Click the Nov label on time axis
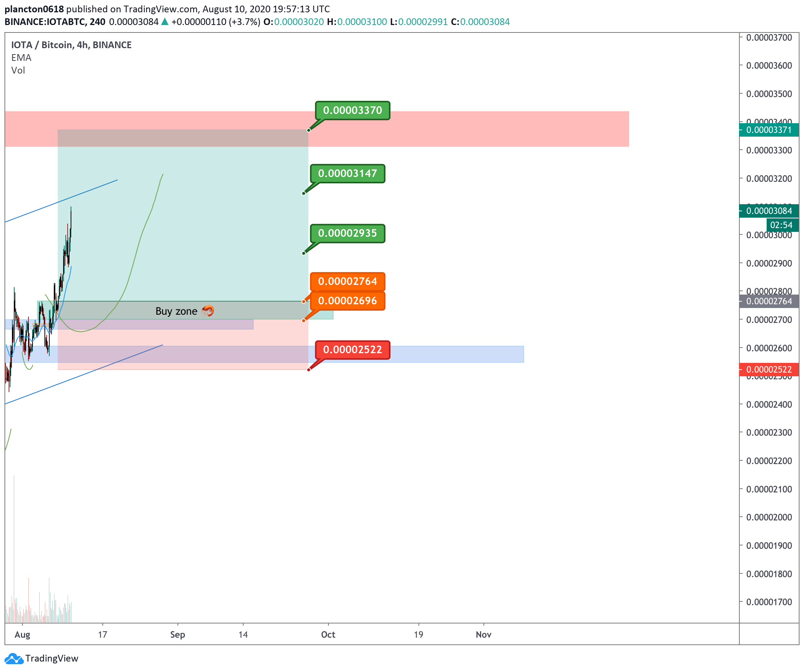The width and height of the screenshot is (804, 672). [x=483, y=635]
